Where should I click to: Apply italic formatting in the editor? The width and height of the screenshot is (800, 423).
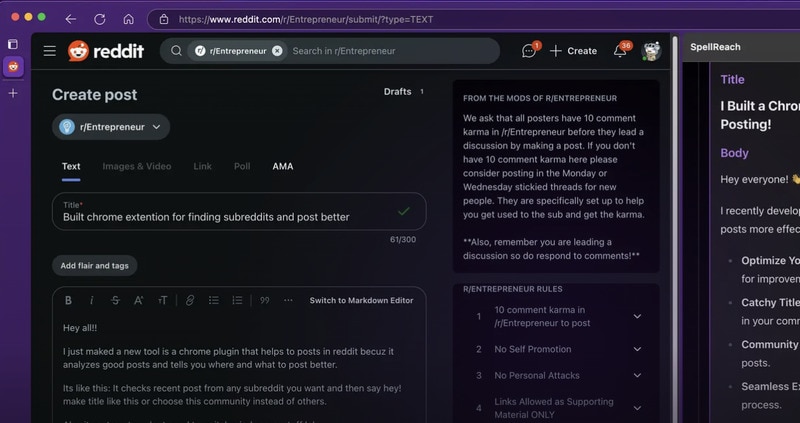click(x=92, y=300)
